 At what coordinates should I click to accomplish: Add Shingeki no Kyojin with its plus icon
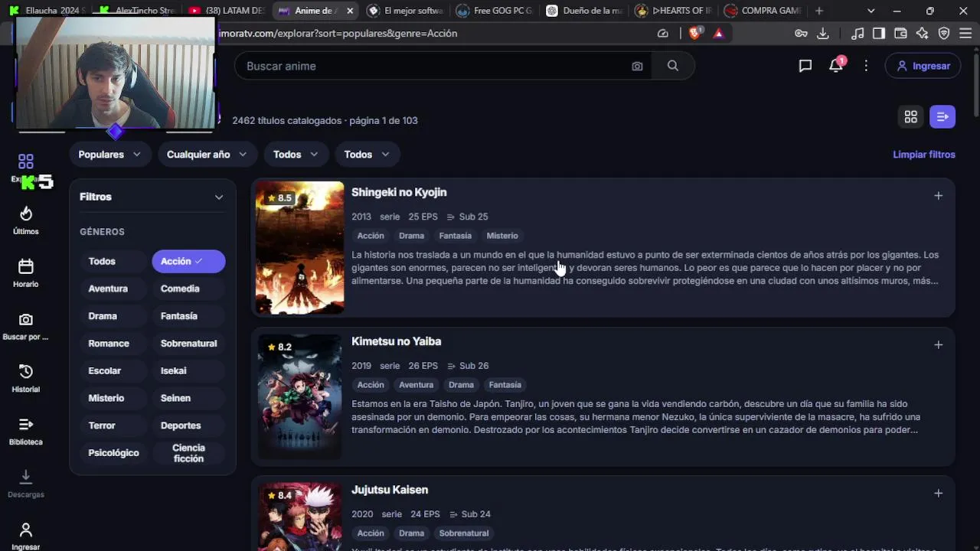pyautogui.click(x=938, y=196)
